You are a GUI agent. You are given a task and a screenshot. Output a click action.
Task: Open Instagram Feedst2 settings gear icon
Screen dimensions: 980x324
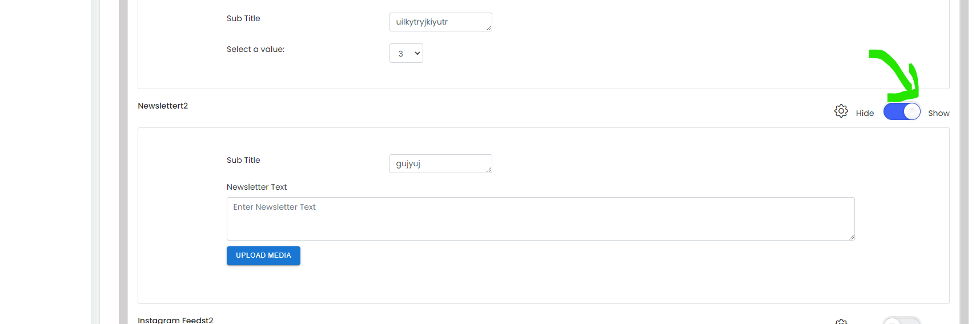(841, 321)
